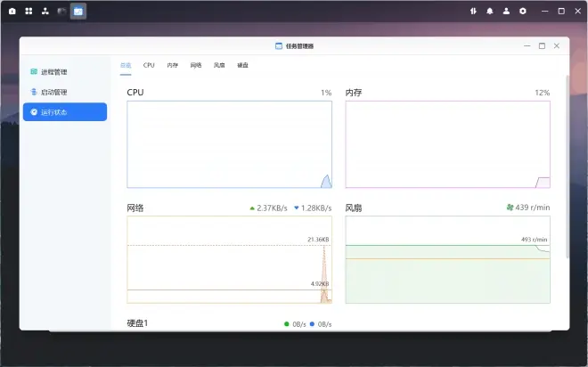Click the 内存 usage graph
The width and height of the screenshot is (588, 367).
pyautogui.click(x=448, y=144)
